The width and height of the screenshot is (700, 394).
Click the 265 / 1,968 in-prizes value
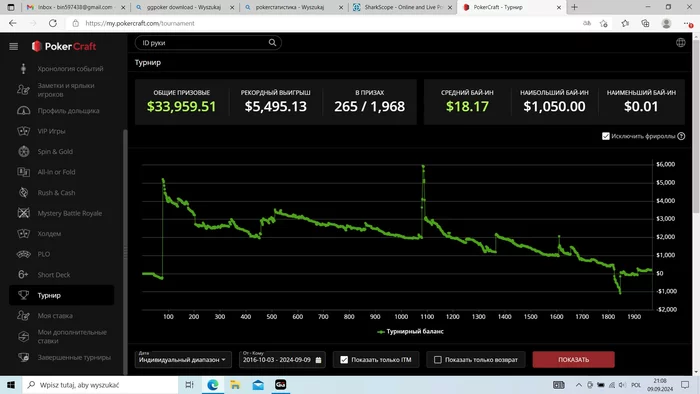click(369, 106)
